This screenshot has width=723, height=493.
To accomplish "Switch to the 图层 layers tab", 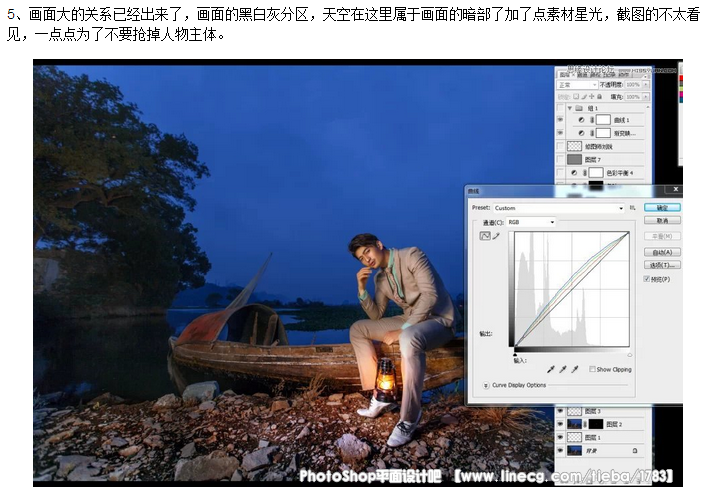I will pos(564,74).
